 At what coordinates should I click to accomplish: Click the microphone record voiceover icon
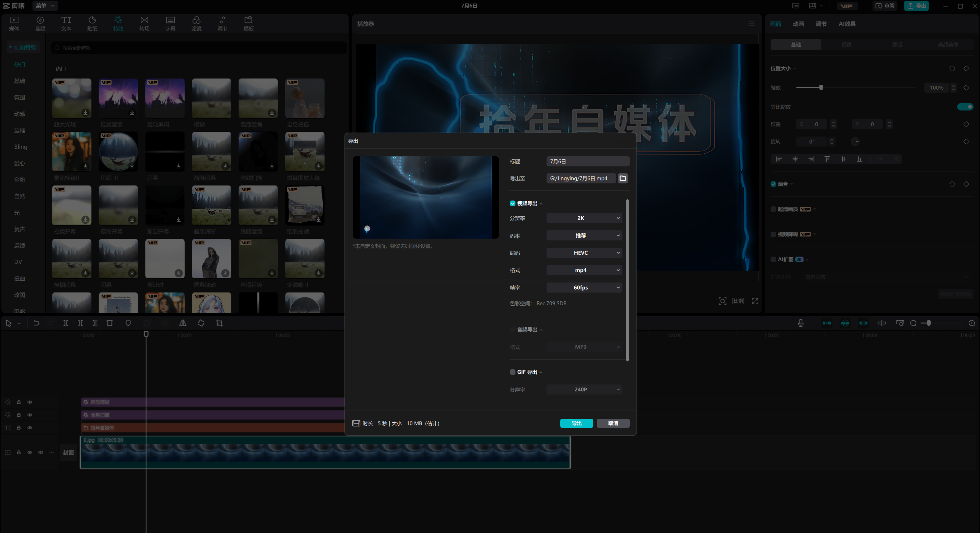pos(800,323)
